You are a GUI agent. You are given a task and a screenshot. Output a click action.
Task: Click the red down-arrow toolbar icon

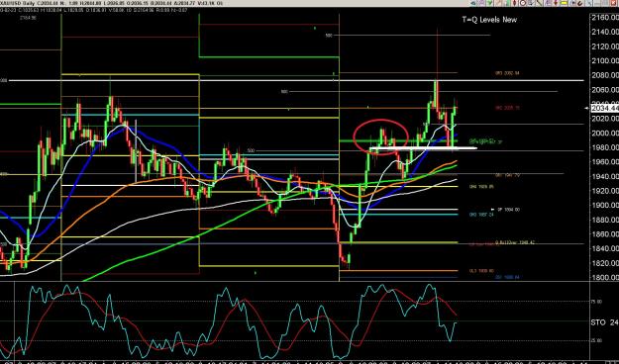[x=556, y=3]
